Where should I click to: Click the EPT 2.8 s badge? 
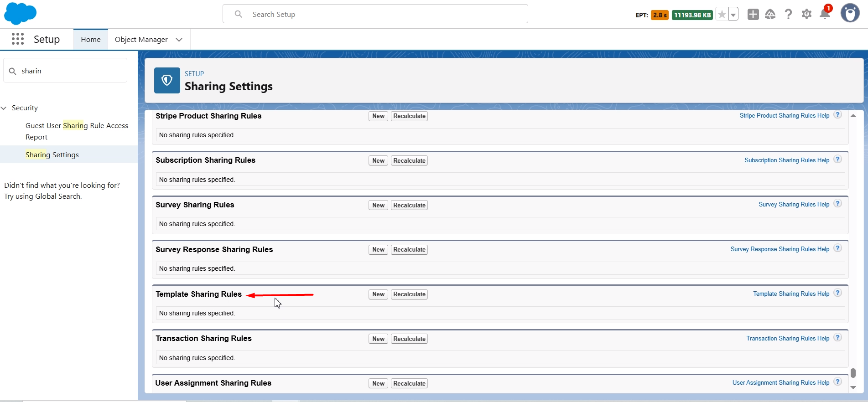pyautogui.click(x=660, y=15)
